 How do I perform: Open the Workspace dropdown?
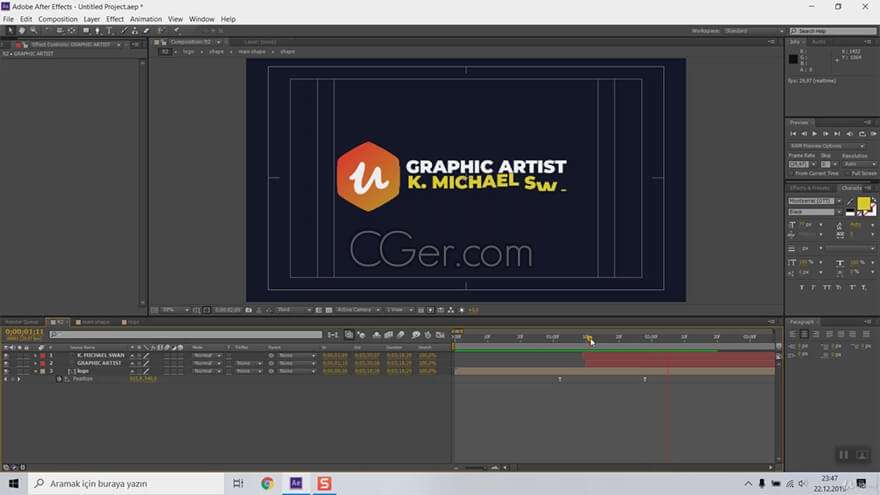(x=754, y=31)
